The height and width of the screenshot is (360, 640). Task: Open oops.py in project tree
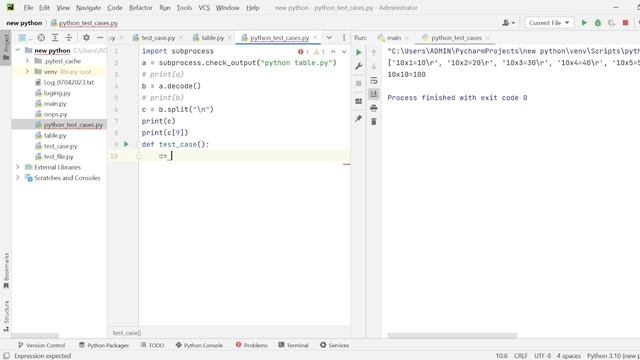pos(56,114)
